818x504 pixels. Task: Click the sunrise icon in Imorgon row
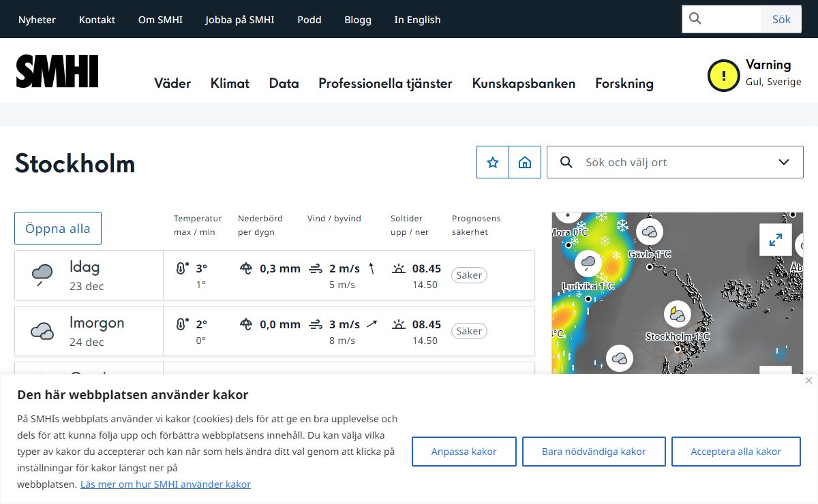coord(399,324)
